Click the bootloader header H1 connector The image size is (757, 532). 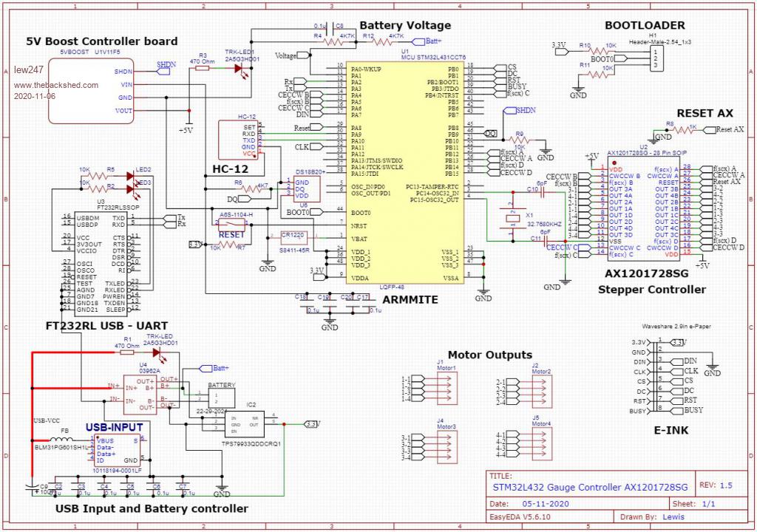(x=653, y=58)
